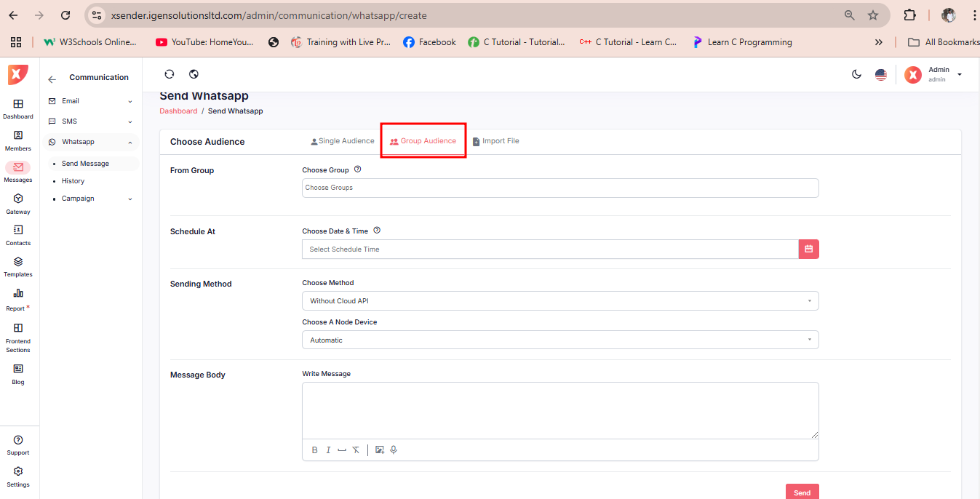Switch to the Single Audience tab

coord(342,141)
